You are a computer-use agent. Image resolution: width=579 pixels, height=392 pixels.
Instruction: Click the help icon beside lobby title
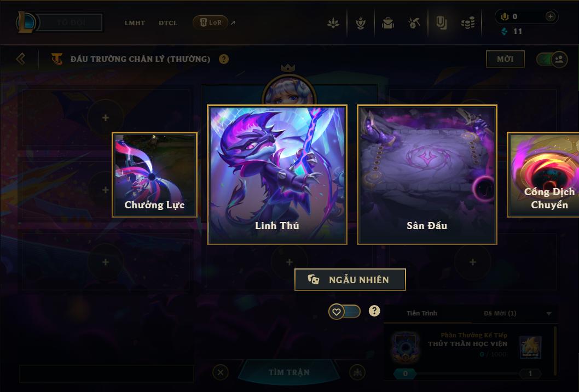(224, 59)
